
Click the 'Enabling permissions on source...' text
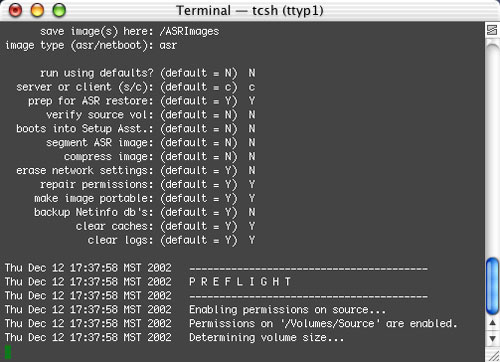click(287, 310)
